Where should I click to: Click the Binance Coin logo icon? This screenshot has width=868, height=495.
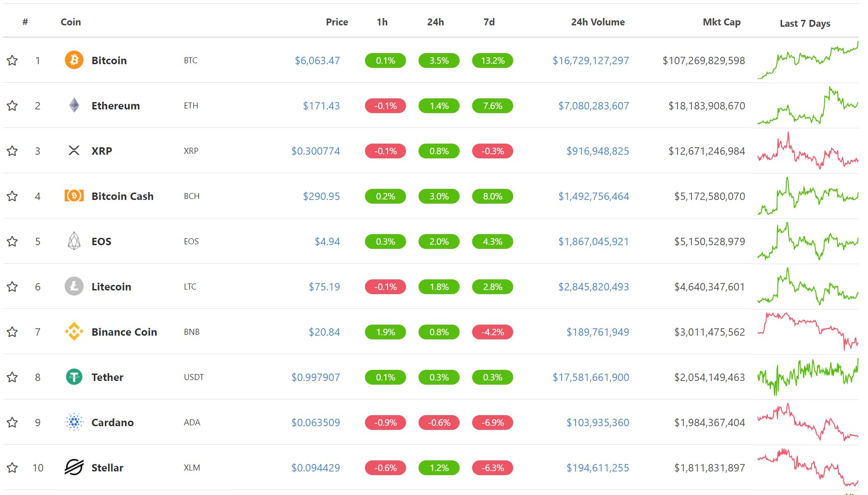pyautogui.click(x=74, y=332)
